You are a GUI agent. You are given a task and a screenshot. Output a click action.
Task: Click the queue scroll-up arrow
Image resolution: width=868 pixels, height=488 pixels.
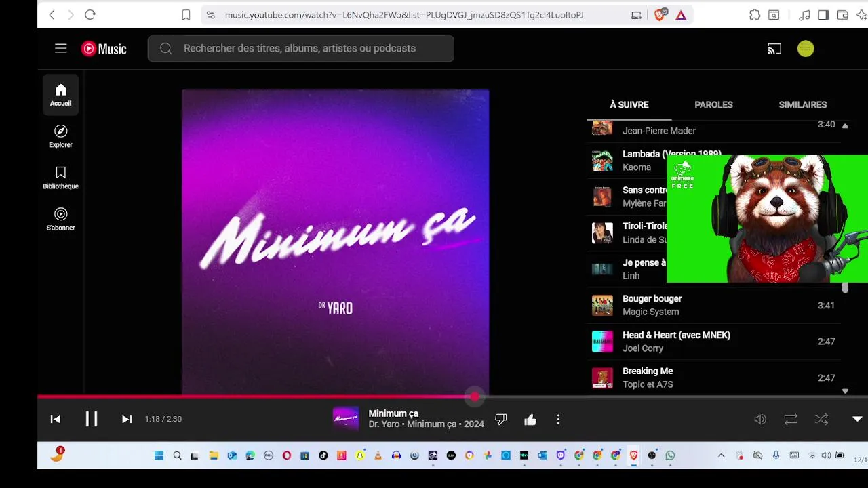(845, 126)
